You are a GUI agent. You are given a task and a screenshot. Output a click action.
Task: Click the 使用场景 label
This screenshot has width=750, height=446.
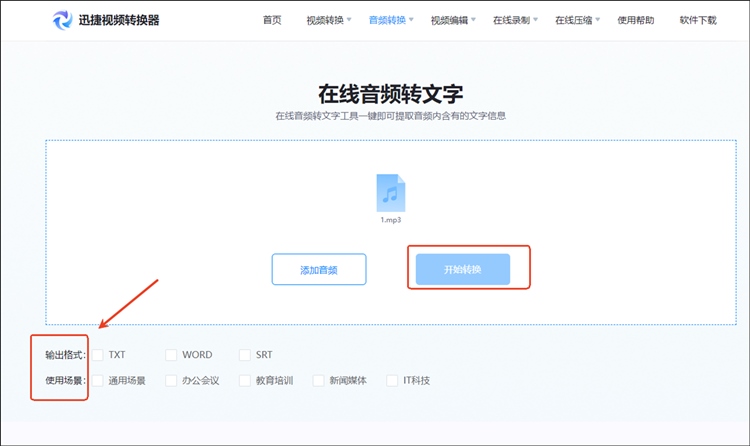66,380
